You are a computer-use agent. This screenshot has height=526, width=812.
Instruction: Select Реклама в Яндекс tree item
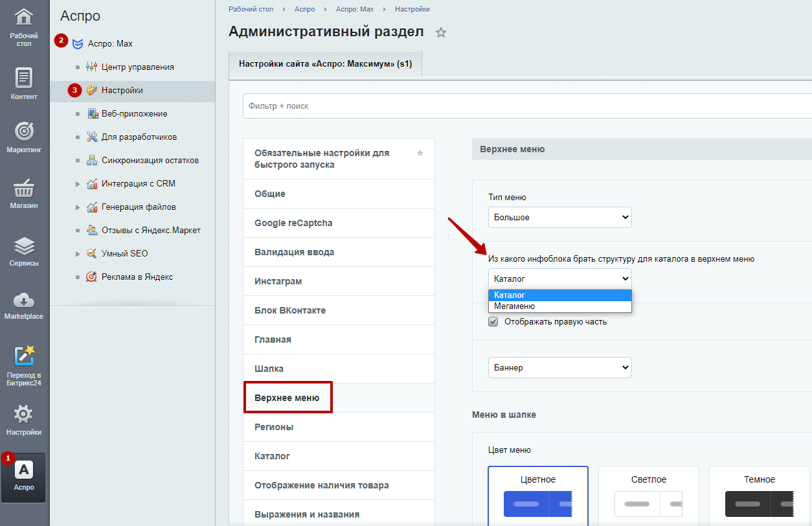click(x=137, y=277)
